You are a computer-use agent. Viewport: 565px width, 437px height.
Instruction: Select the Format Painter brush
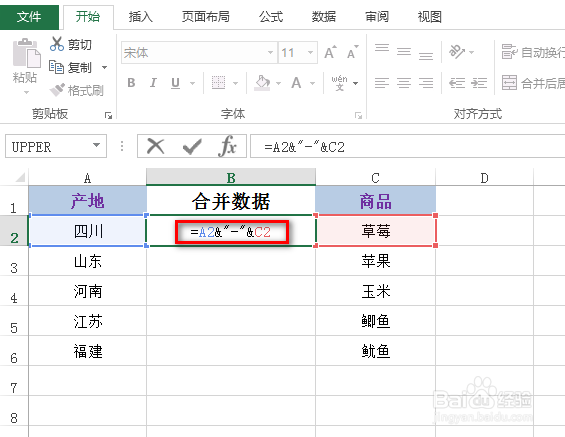click(57, 90)
